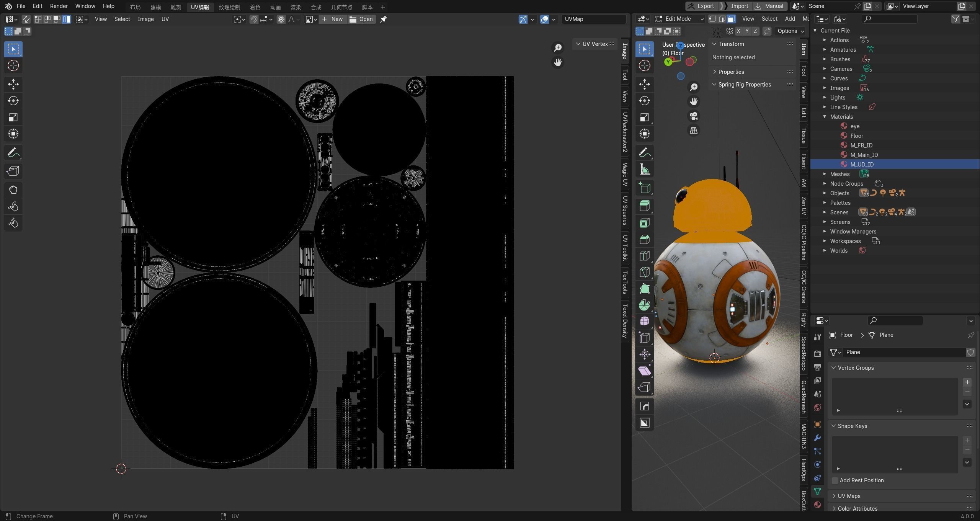Select the Extrude Region tool
The image size is (980, 521).
[x=645, y=206]
